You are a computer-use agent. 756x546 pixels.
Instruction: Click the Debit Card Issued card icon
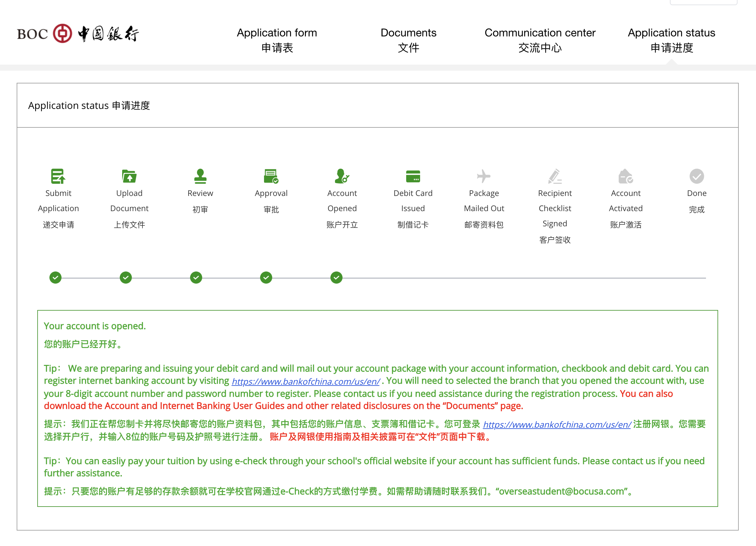click(x=413, y=177)
